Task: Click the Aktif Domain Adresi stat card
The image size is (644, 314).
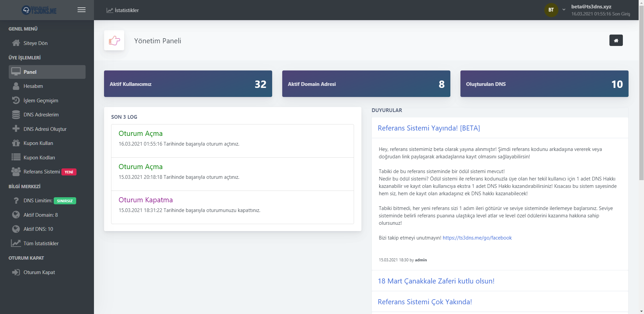Action: point(366,84)
